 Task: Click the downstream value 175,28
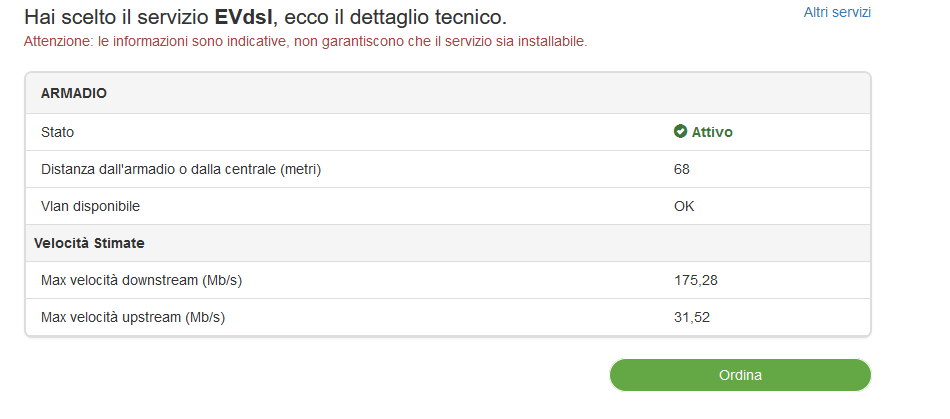click(x=696, y=280)
